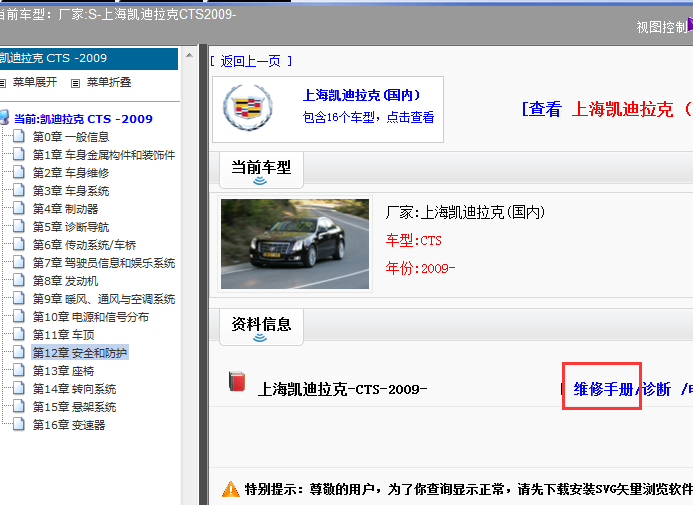This screenshot has width=693, height=505.
Task: Click page icon of 第0章 一般信息
Action: coord(19,136)
